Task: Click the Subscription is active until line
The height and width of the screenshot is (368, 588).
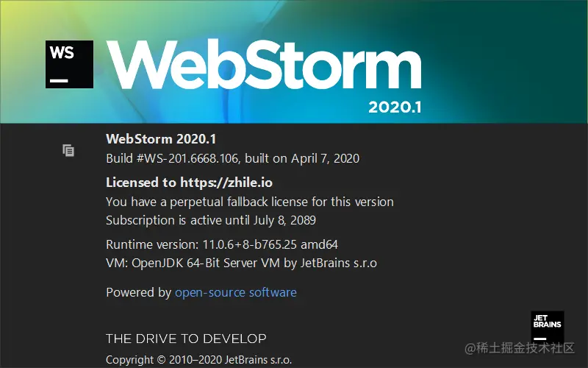Action: coord(211,220)
